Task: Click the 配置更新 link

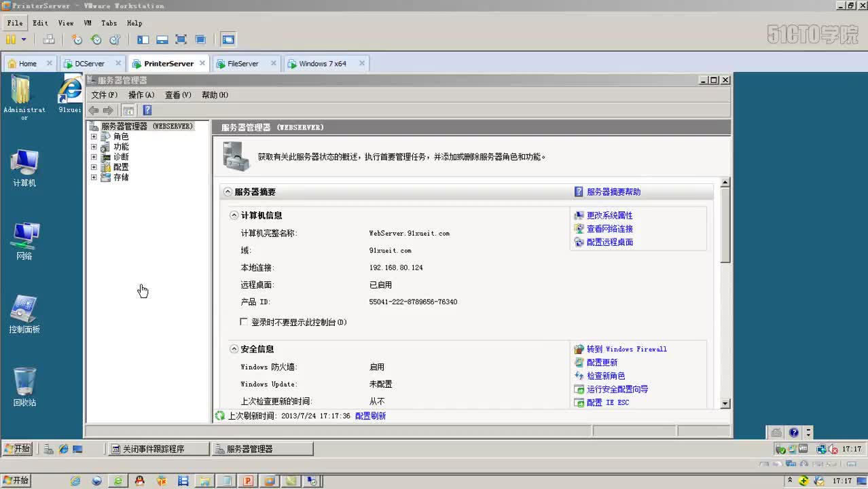Action: [602, 363]
